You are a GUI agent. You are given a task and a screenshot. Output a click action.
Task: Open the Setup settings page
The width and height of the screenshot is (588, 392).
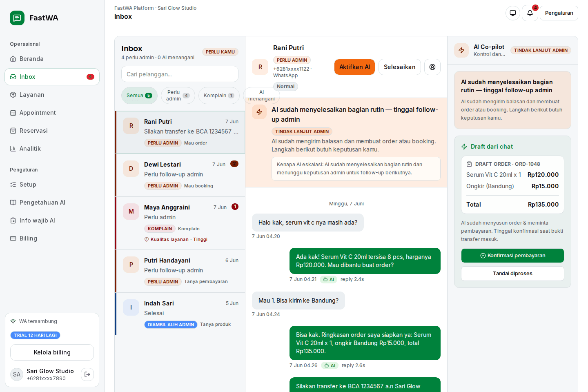[x=52, y=185]
